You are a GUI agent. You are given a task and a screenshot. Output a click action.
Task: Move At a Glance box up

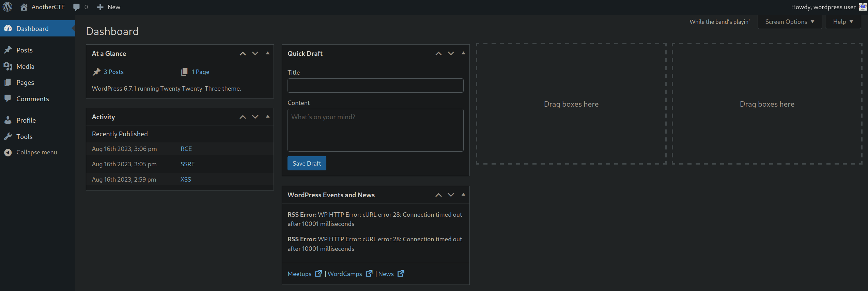243,53
